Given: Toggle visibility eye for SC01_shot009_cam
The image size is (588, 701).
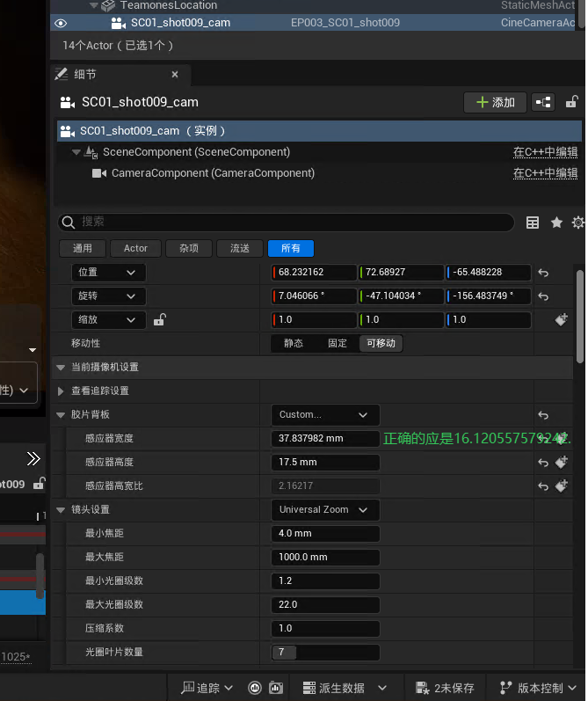Looking at the screenshot, I should [61, 23].
